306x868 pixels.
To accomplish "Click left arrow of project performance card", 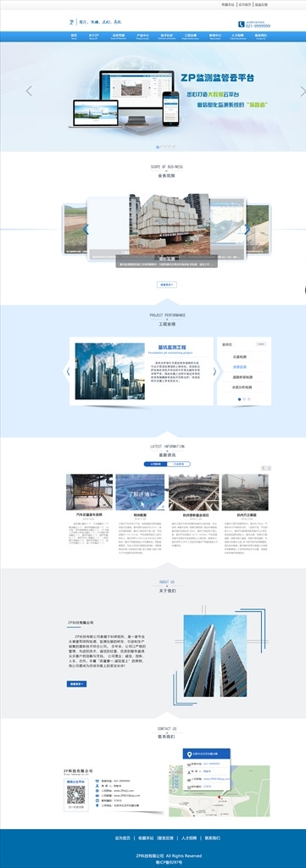I will coord(68,371).
